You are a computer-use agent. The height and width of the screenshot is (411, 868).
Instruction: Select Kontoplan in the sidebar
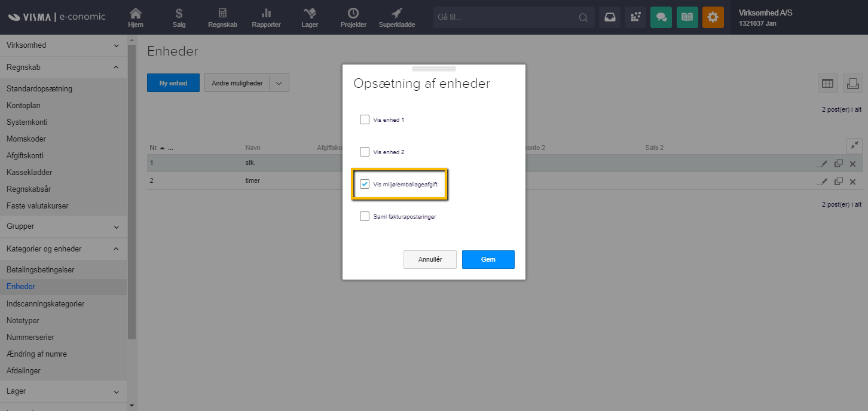[23, 105]
